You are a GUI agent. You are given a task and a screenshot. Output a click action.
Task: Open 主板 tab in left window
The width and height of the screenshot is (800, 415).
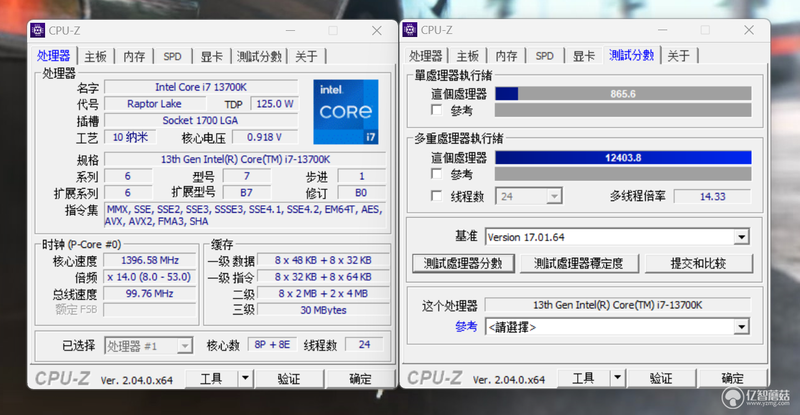click(x=95, y=56)
